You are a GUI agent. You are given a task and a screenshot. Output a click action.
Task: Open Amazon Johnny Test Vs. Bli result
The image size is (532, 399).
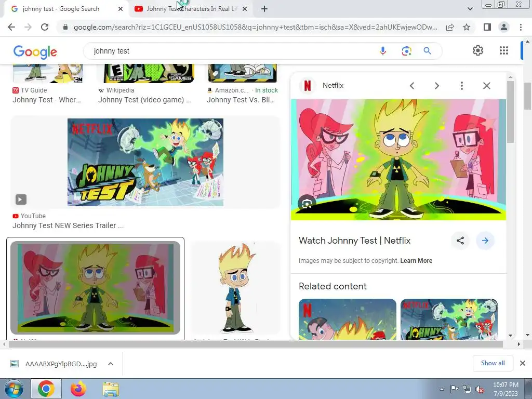241,100
